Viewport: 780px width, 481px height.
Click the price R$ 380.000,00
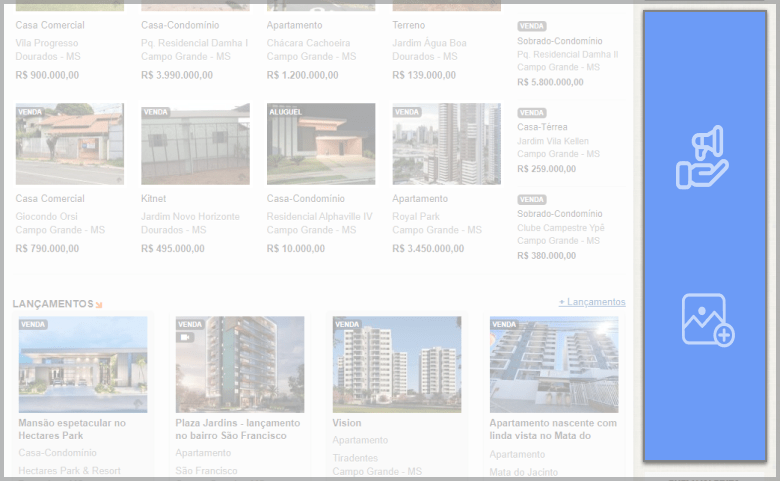tap(546, 255)
